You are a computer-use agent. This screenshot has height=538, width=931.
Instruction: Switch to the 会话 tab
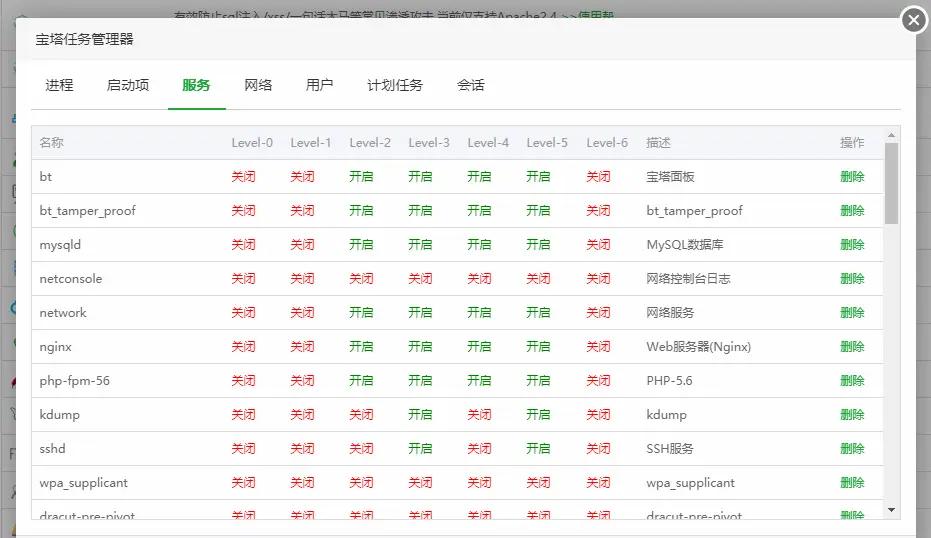(471, 85)
